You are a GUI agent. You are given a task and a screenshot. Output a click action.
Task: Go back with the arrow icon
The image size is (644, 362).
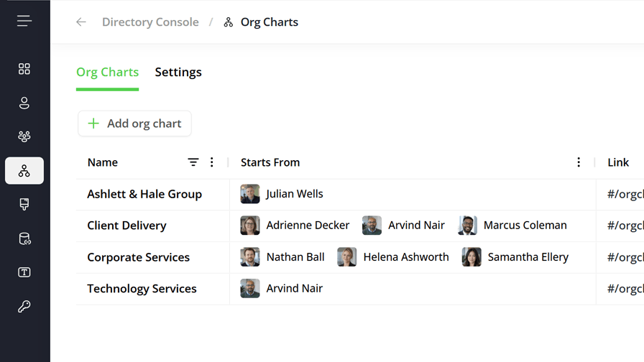[x=81, y=22]
